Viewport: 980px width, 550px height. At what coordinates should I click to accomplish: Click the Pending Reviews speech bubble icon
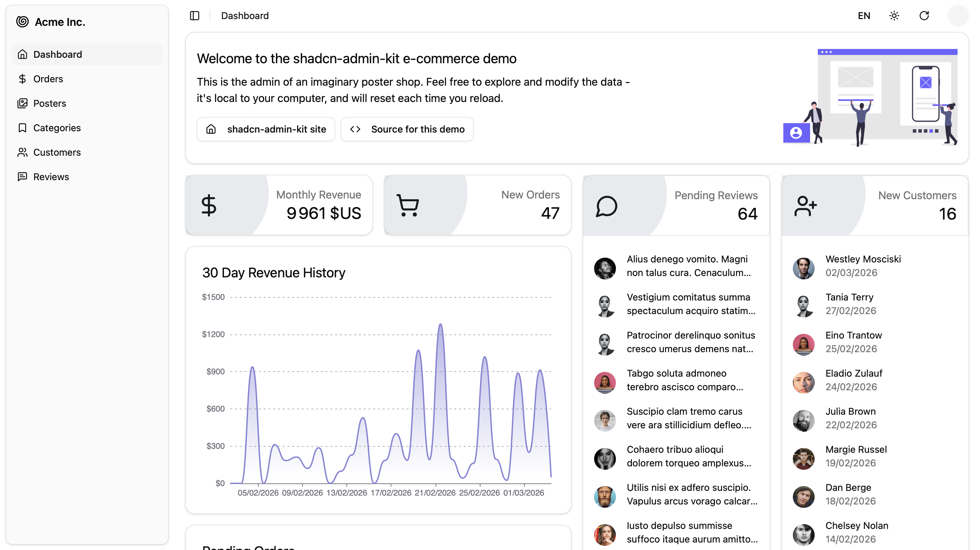(606, 206)
